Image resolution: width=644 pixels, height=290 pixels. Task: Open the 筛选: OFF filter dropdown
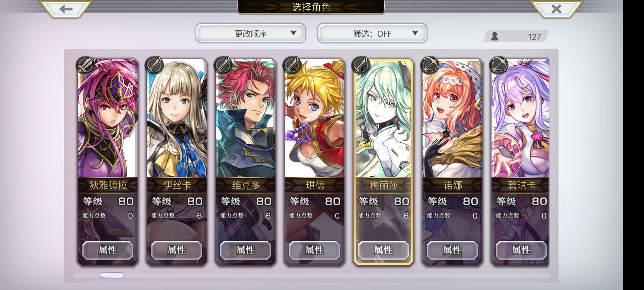point(372,33)
